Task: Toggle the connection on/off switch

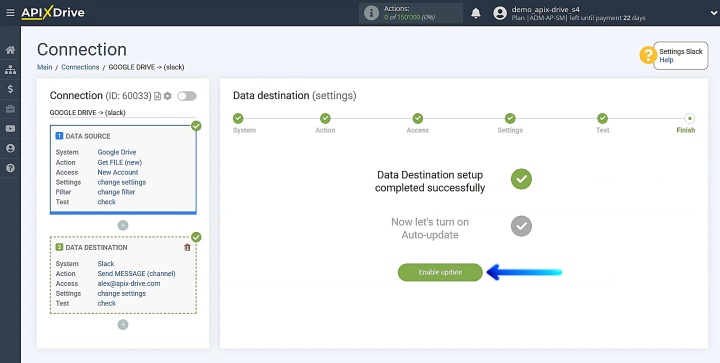Action: pyautogui.click(x=187, y=96)
